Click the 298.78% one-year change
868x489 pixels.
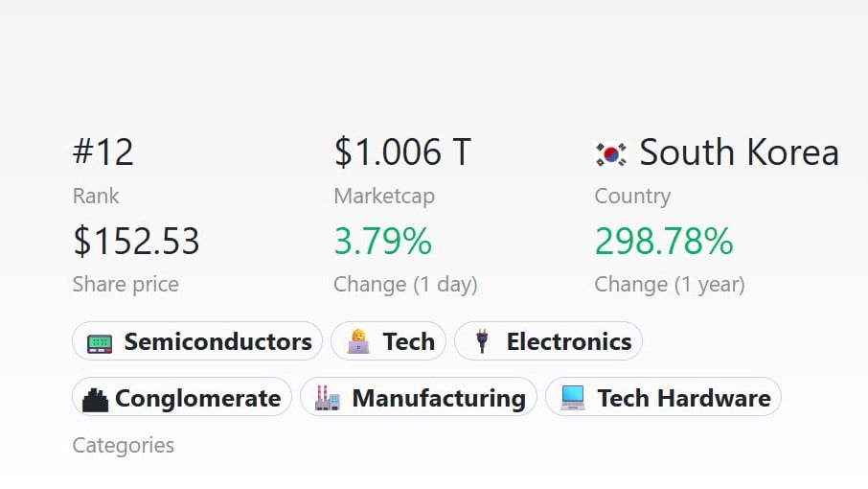(x=664, y=241)
